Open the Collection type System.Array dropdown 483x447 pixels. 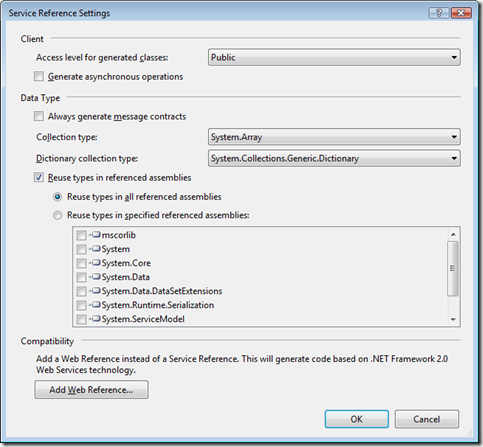tap(334, 137)
